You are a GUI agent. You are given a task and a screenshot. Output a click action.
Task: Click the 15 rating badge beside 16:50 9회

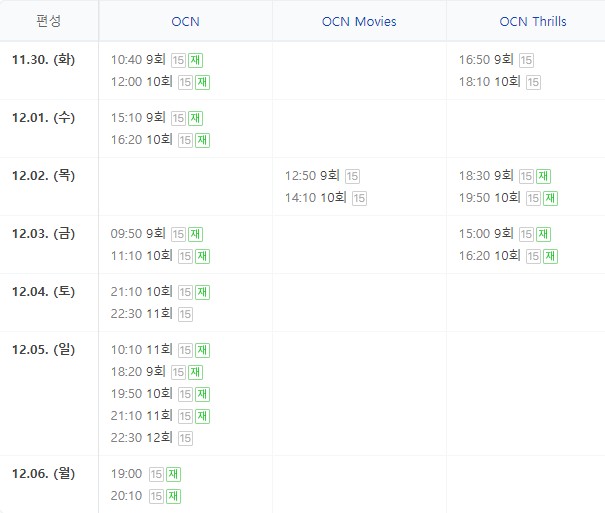point(526,60)
